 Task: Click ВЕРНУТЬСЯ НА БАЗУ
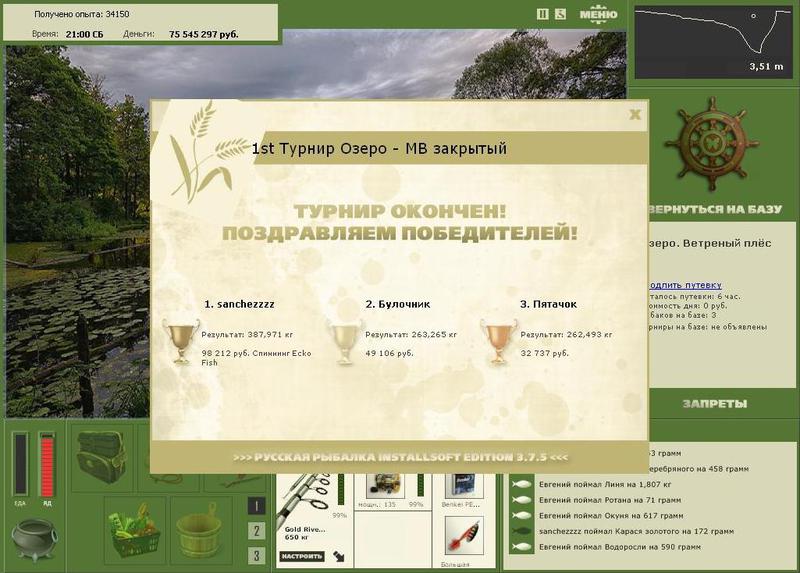pyautogui.click(x=716, y=209)
